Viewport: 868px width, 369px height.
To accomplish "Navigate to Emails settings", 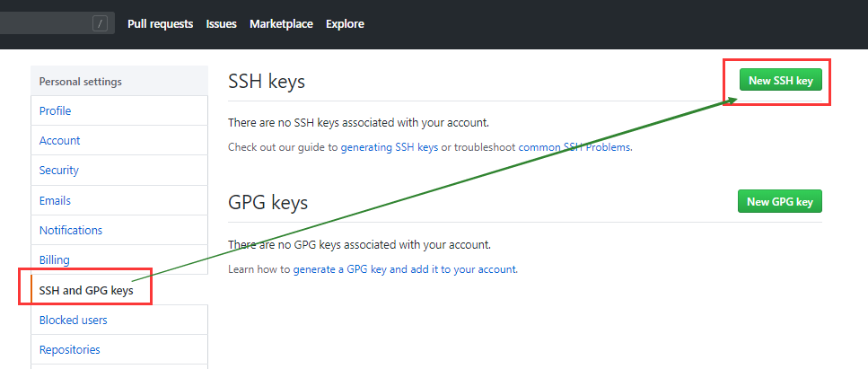I will click(55, 201).
